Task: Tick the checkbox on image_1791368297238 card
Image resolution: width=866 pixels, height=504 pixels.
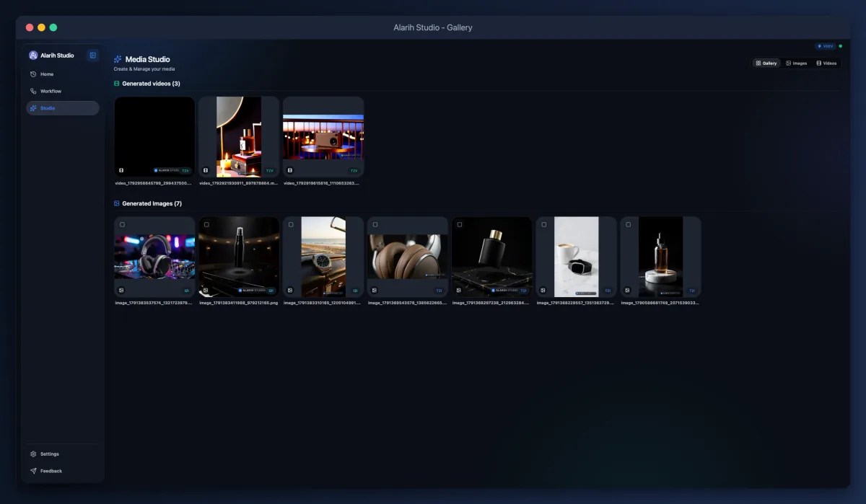Action: tap(460, 224)
